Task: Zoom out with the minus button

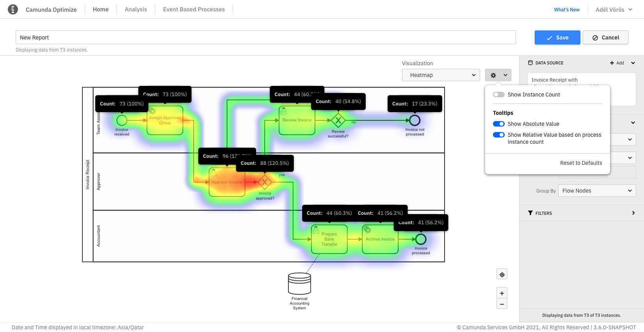Action: 502,304
